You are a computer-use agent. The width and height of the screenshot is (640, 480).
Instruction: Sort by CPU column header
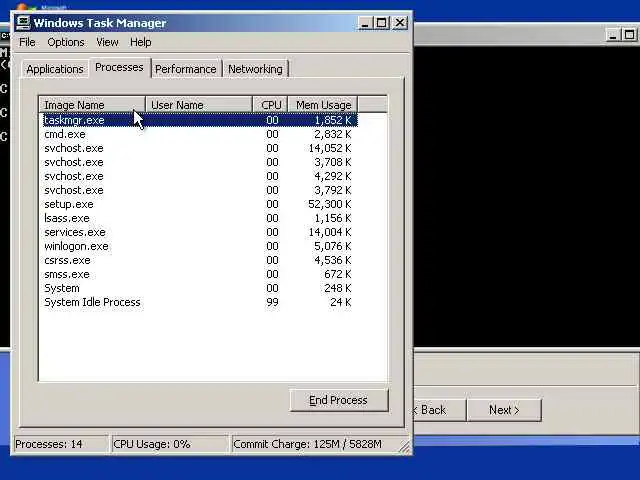271,105
